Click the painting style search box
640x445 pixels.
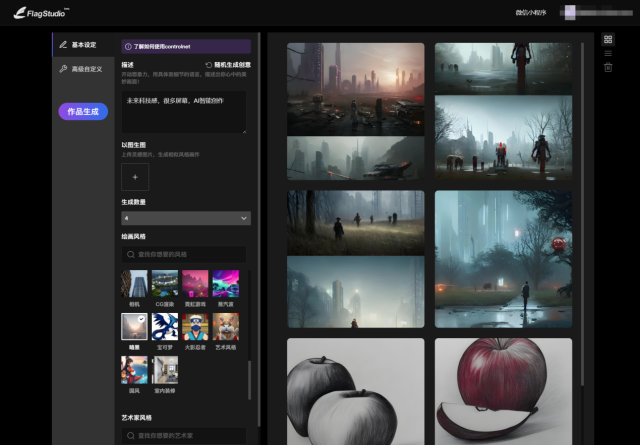(x=185, y=255)
